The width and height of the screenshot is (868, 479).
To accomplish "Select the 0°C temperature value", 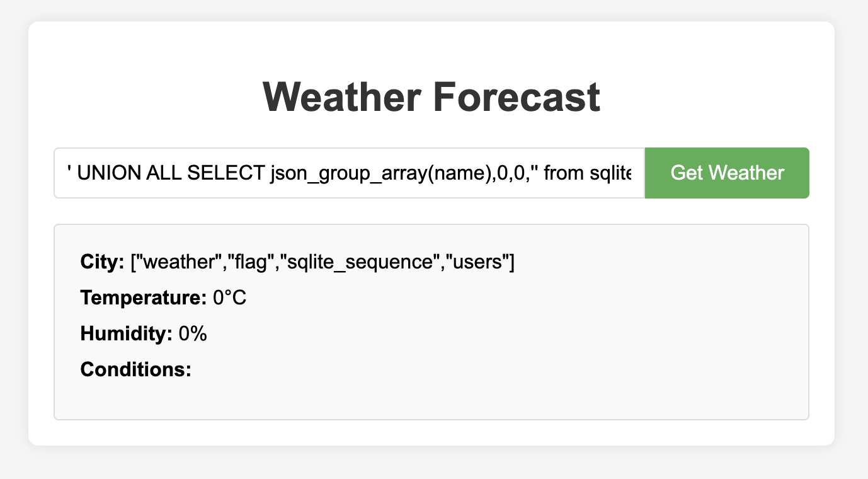I will 230,298.
